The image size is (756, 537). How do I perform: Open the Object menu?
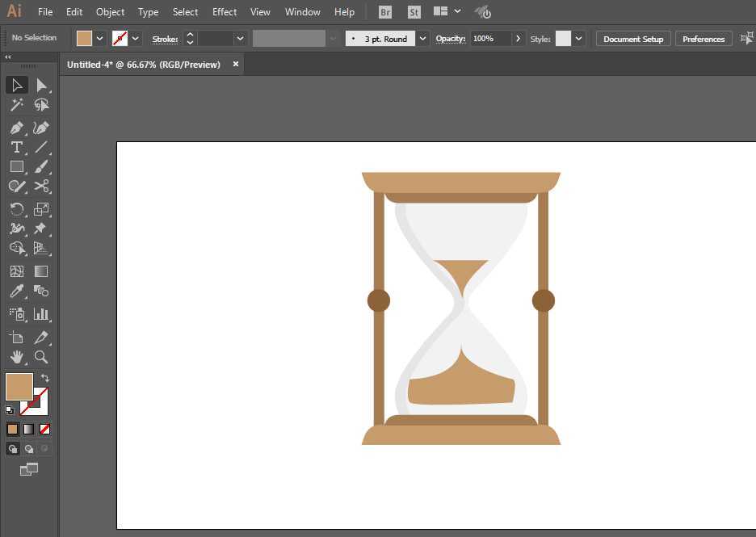point(110,12)
